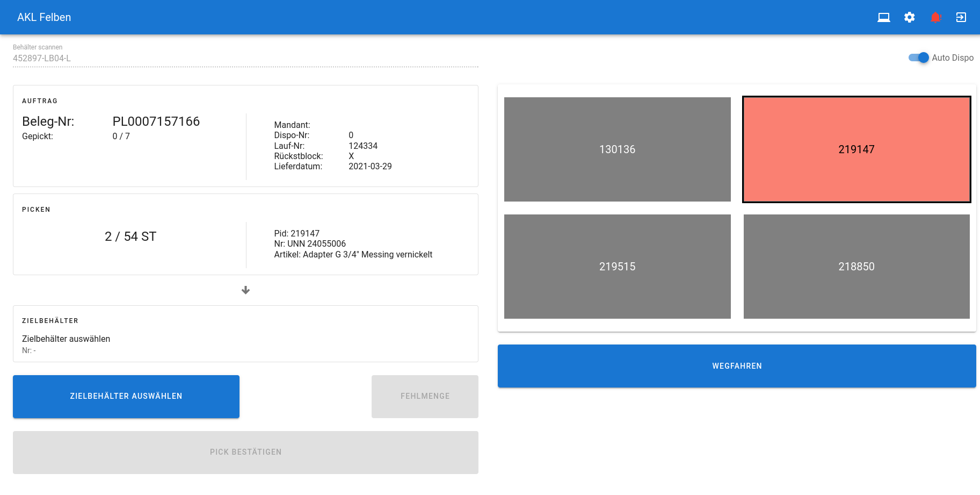The image size is (980, 495).
Task: Select the gray container tile 130136
Action: (617, 149)
